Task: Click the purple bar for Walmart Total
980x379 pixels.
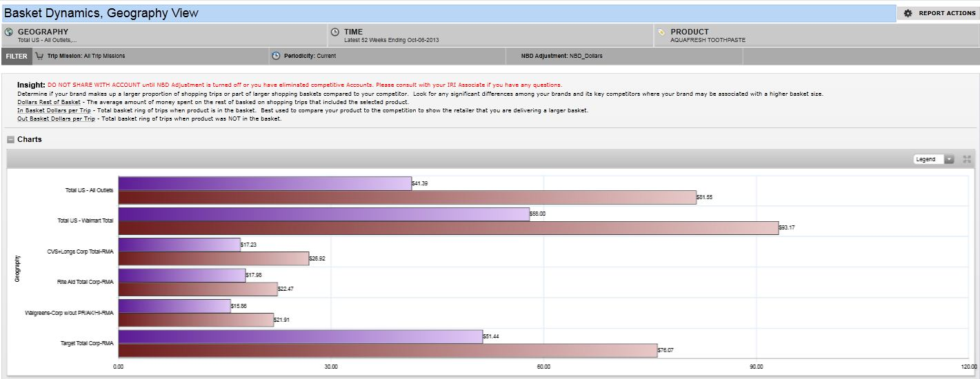Action: point(323,214)
